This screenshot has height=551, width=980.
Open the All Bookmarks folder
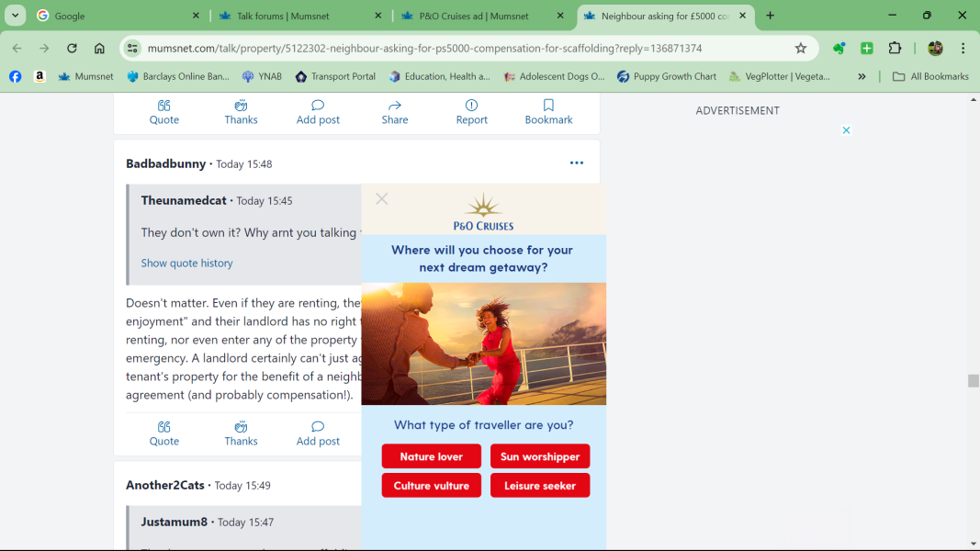point(930,77)
